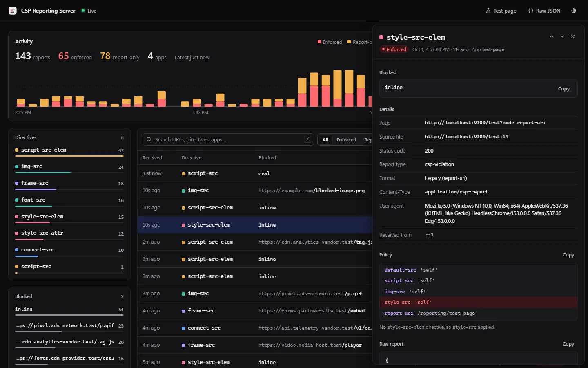Click the pink style-src-elem panel title marker
The height and width of the screenshot is (368, 588).
381,37
